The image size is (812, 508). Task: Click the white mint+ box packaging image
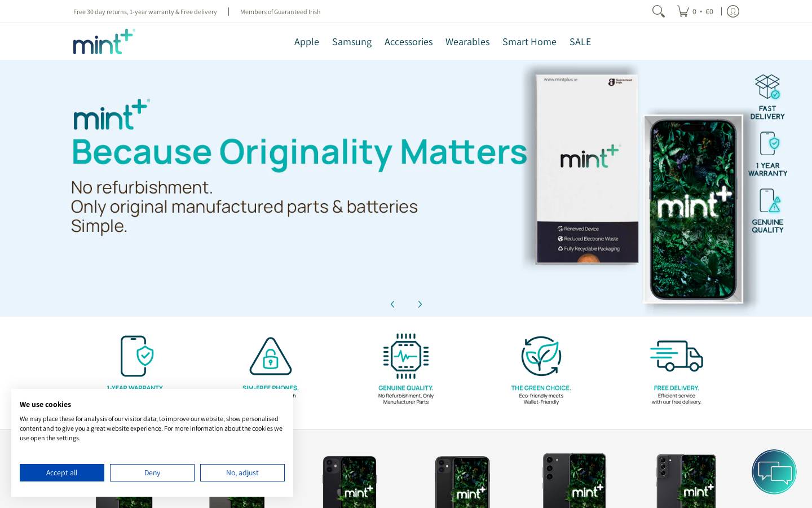(x=587, y=169)
